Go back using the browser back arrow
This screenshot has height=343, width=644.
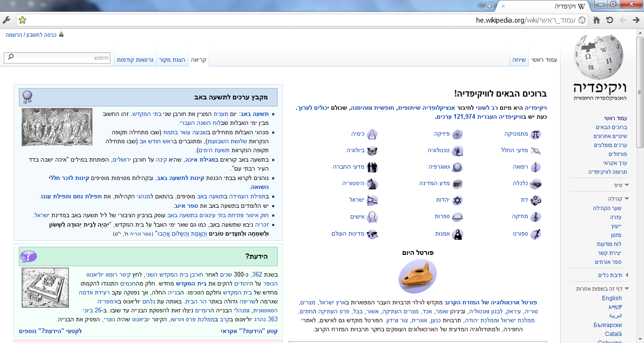pos(636,20)
